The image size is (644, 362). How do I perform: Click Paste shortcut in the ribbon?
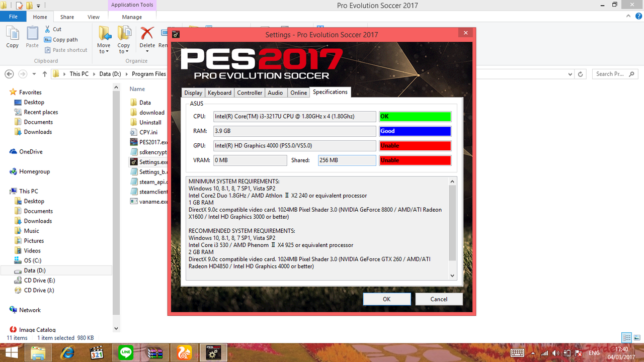(65, 50)
